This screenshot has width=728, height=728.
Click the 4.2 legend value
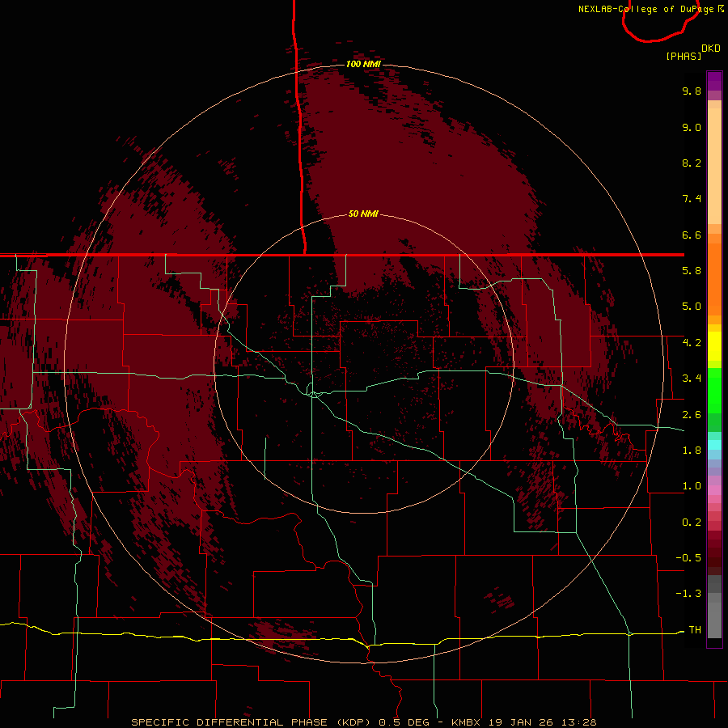692,343
